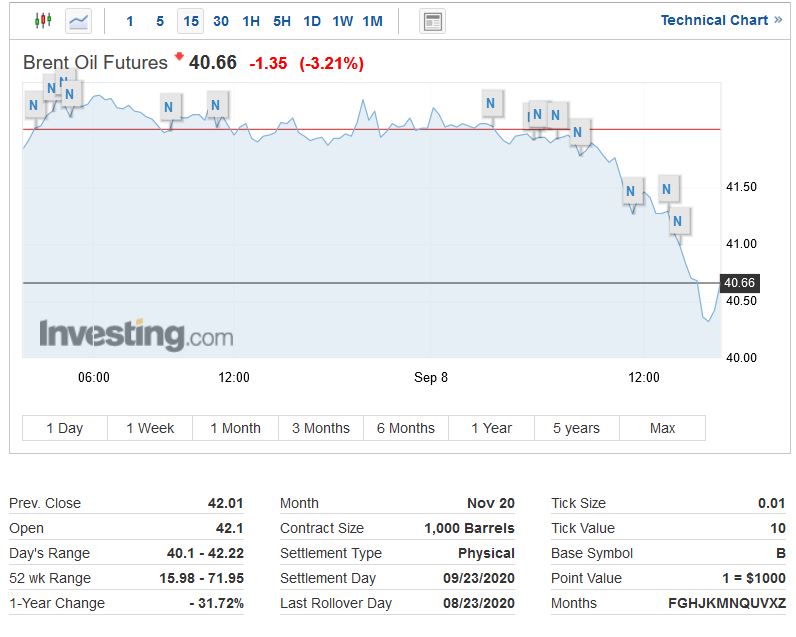Viewport: 796px width, 637px height.
Task: Show the 6 Months range
Action: [406, 428]
